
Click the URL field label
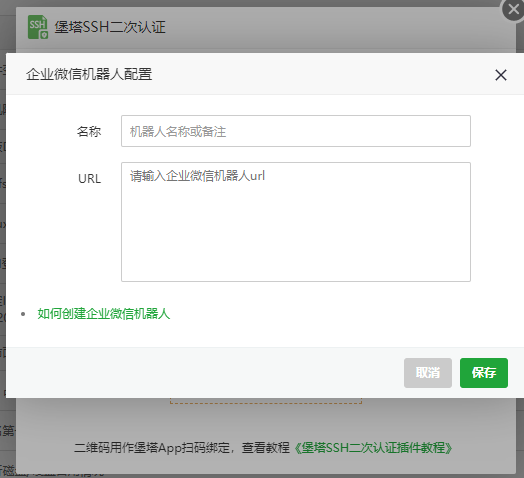coord(89,179)
